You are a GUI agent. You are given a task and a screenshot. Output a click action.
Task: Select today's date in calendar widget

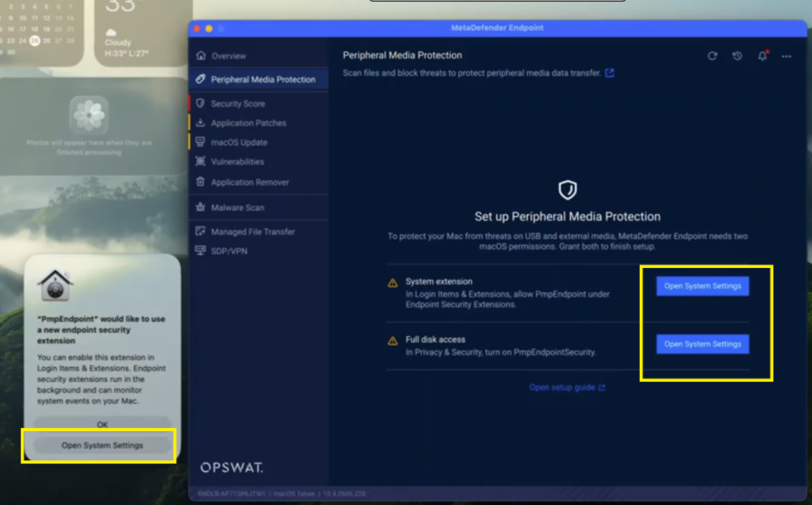(35, 41)
